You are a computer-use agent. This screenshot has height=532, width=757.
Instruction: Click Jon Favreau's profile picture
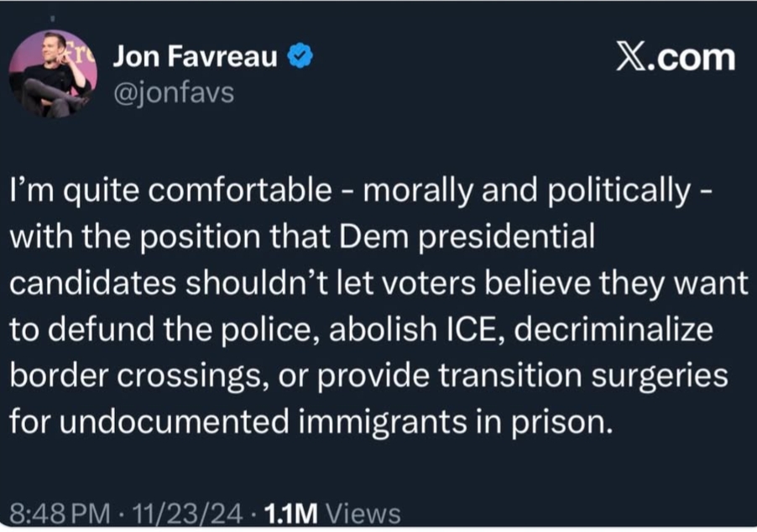tap(53, 75)
